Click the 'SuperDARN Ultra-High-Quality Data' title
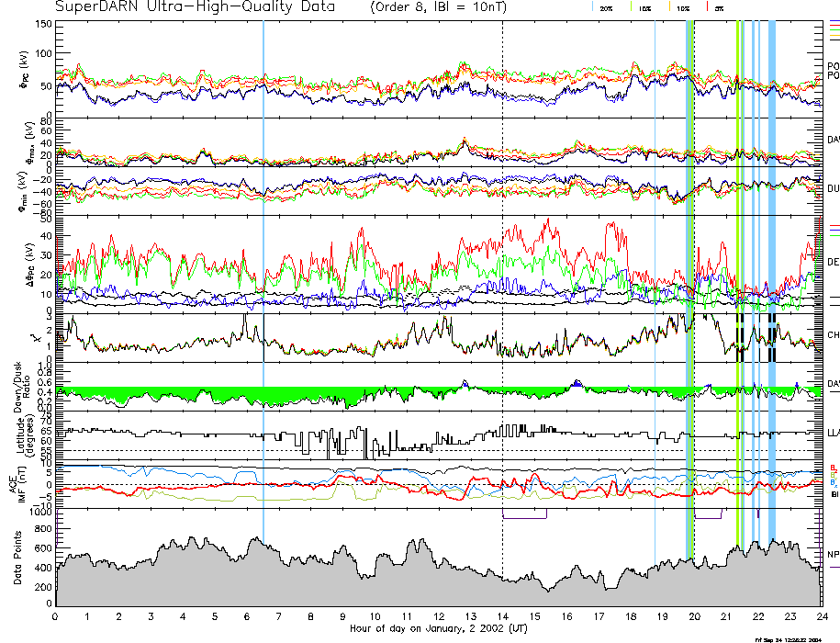Image resolution: width=840 pixels, height=643 pixels. (195, 7)
